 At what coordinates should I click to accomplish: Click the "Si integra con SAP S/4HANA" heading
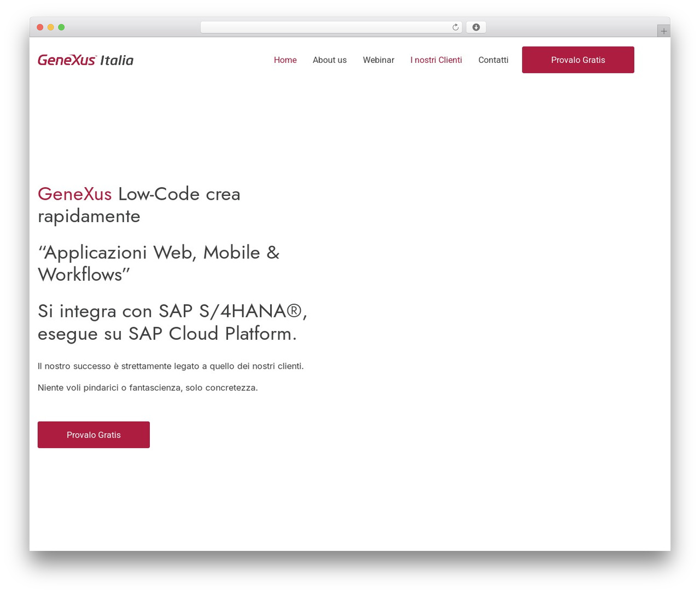(173, 322)
